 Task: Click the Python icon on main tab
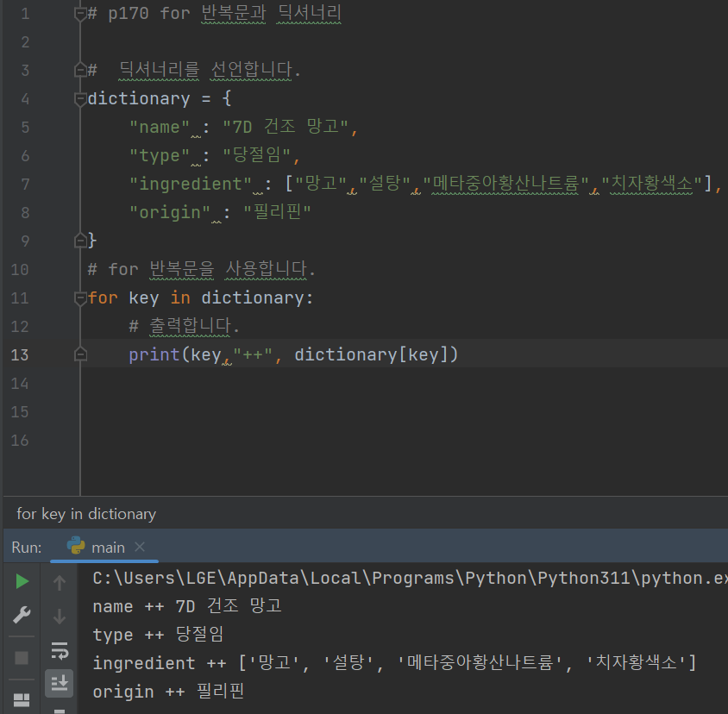[76, 546]
